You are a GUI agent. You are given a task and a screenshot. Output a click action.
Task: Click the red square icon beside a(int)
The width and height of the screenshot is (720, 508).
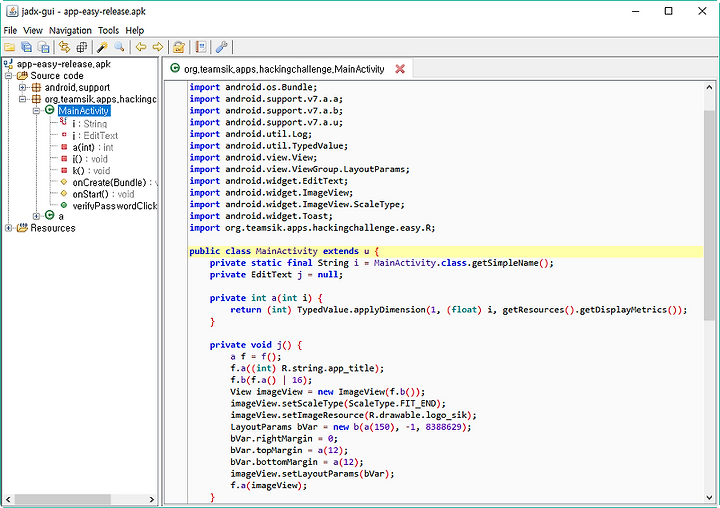[x=64, y=147]
